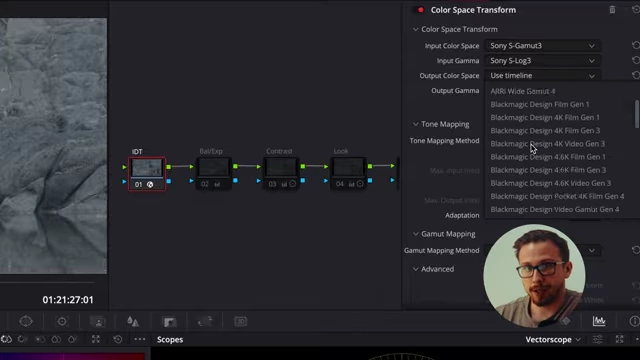Click the green RGB output of node 01
The width and height of the screenshot is (640, 360).
169,167
